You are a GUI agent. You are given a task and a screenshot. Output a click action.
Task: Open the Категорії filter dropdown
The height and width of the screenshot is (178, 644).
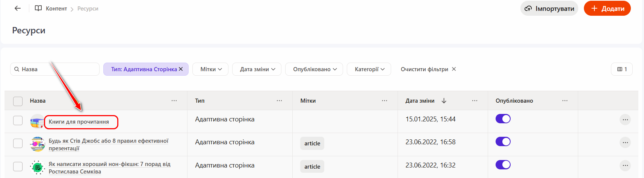(369, 69)
